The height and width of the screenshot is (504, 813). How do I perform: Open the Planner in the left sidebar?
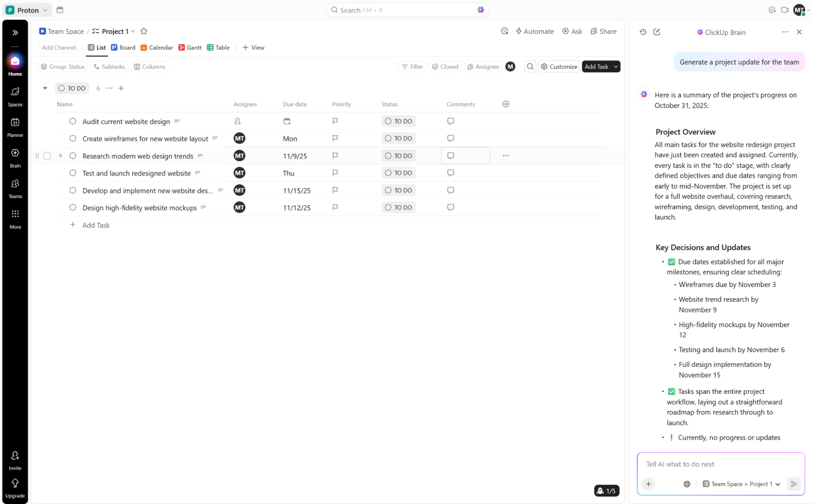tap(15, 126)
